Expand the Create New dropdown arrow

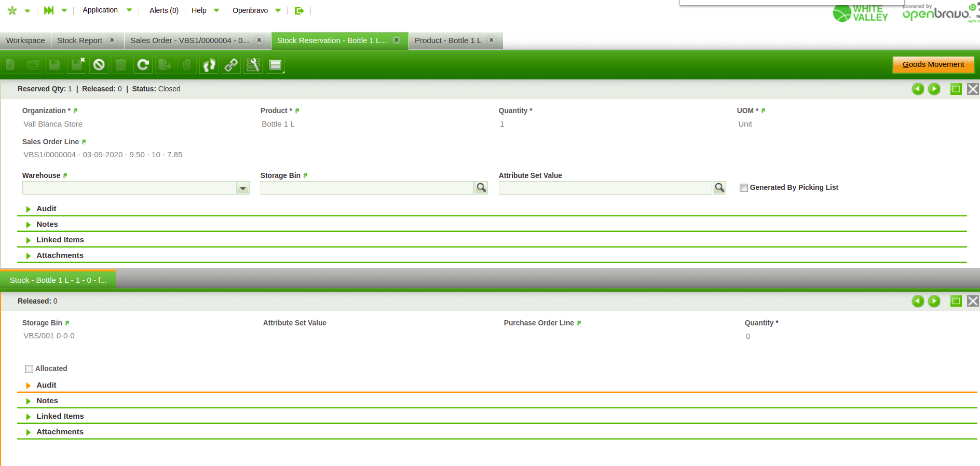pyautogui.click(x=28, y=11)
